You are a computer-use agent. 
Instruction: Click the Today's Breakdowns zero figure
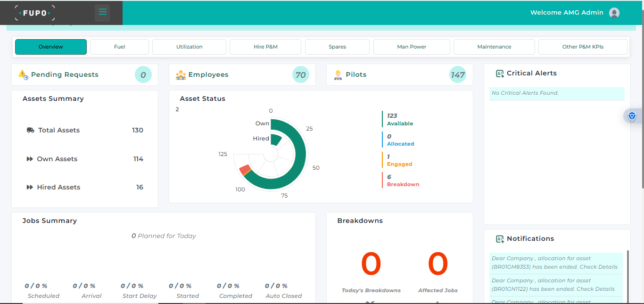coord(371,264)
